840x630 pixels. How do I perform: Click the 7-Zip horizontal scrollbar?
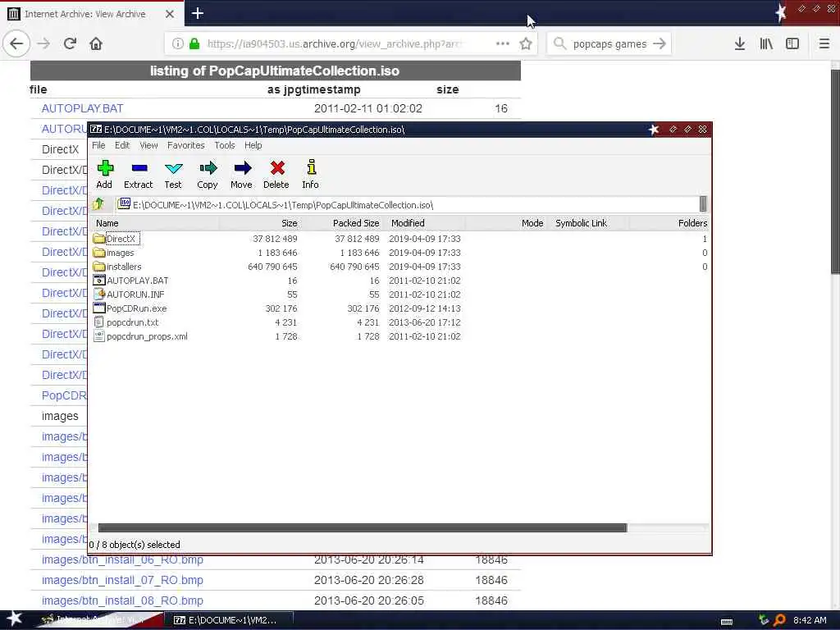click(x=362, y=528)
